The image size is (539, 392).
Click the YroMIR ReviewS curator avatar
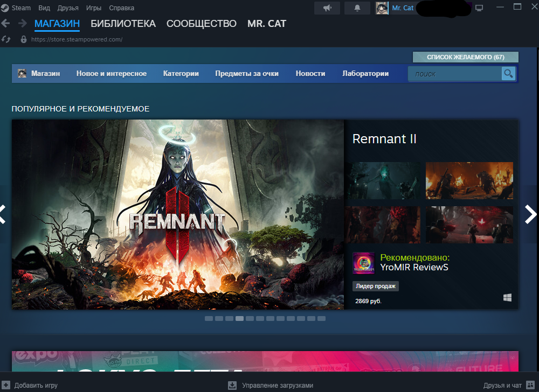point(363,263)
